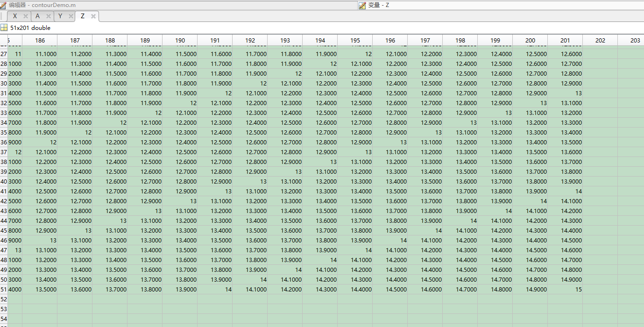This screenshot has width=644, height=327.
Task: Switch to the A variable tab
Action: pos(37,16)
